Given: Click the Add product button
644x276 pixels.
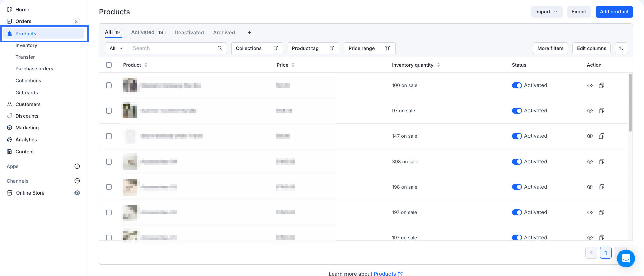Looking at the screenshot, I should click(x=614, y=12).
